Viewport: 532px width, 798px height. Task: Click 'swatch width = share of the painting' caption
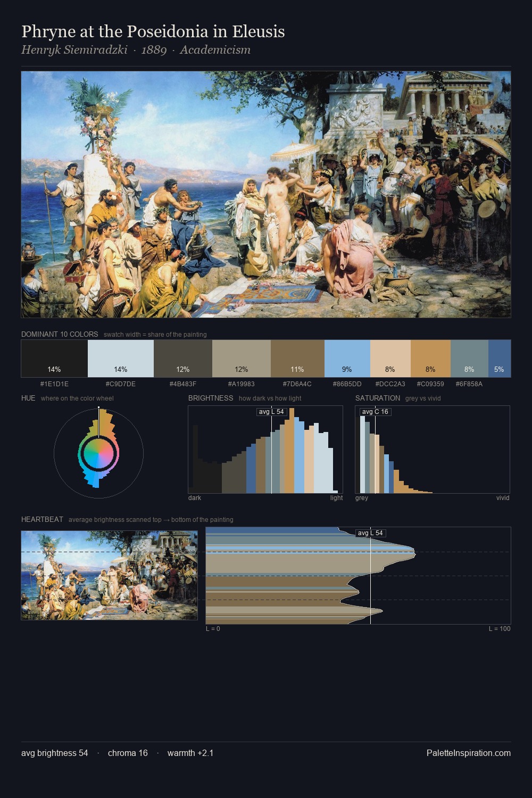(155, 335)
